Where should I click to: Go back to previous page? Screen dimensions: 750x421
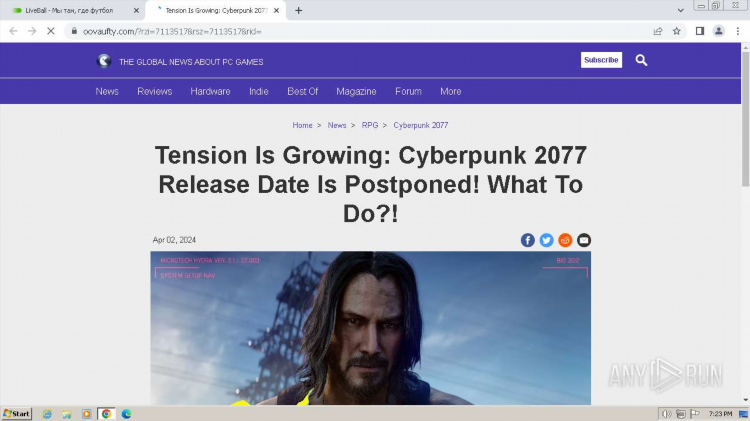[x=13, y=31]
